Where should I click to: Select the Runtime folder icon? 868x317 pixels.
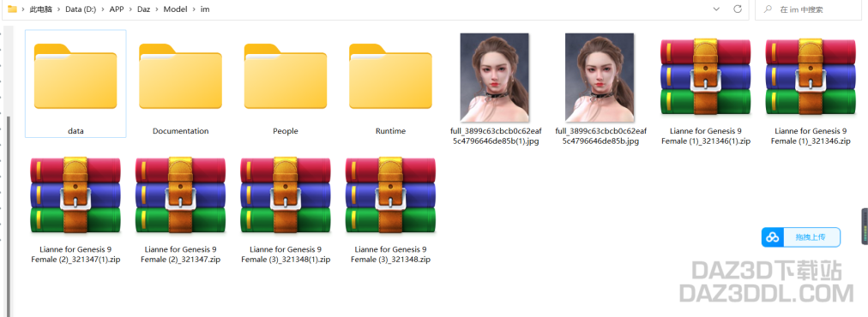coord(390,75)
